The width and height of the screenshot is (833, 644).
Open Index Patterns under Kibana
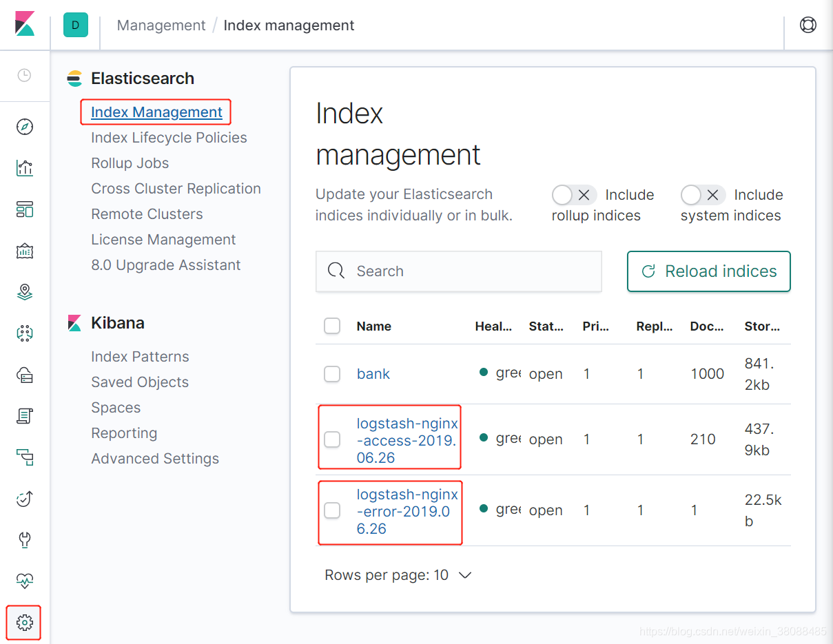click(140, 357)
